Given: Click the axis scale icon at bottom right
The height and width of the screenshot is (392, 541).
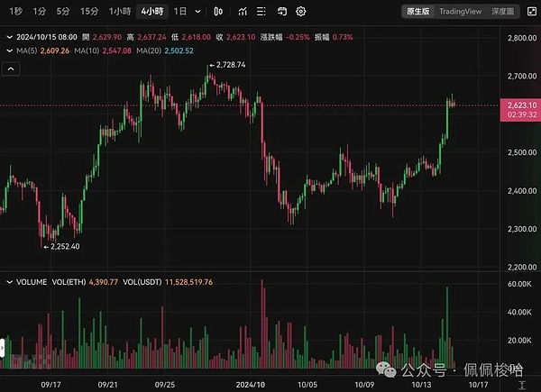Looking at the screenshot, I should 522,385.
